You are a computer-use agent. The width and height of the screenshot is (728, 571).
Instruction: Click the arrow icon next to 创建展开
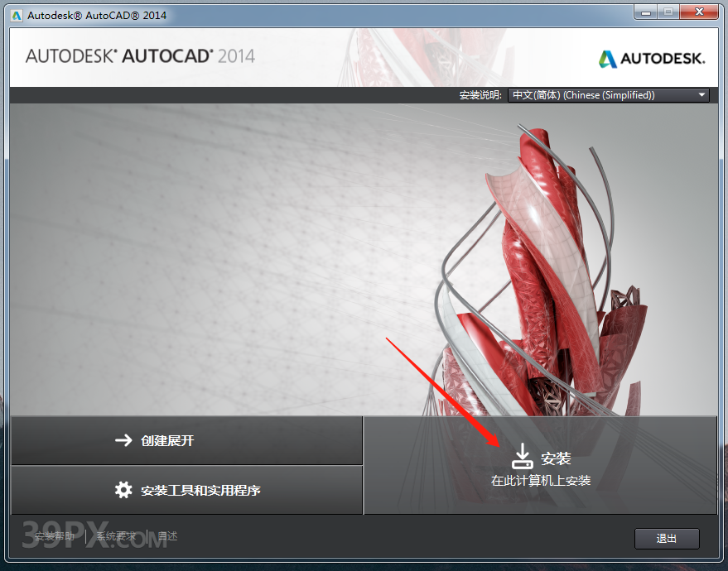click(120, 441)
